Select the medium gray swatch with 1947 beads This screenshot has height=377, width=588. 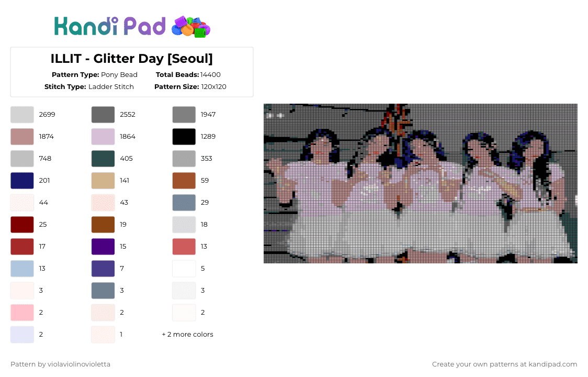184,115
